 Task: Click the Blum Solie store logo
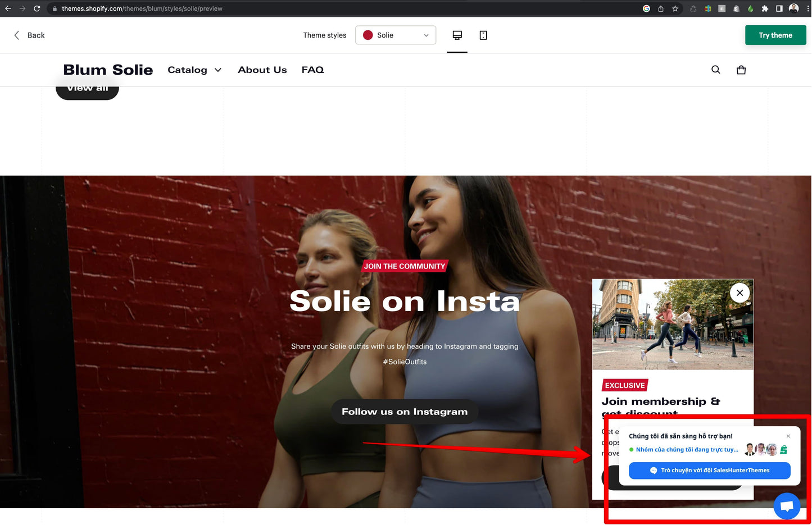coord(108,70)
